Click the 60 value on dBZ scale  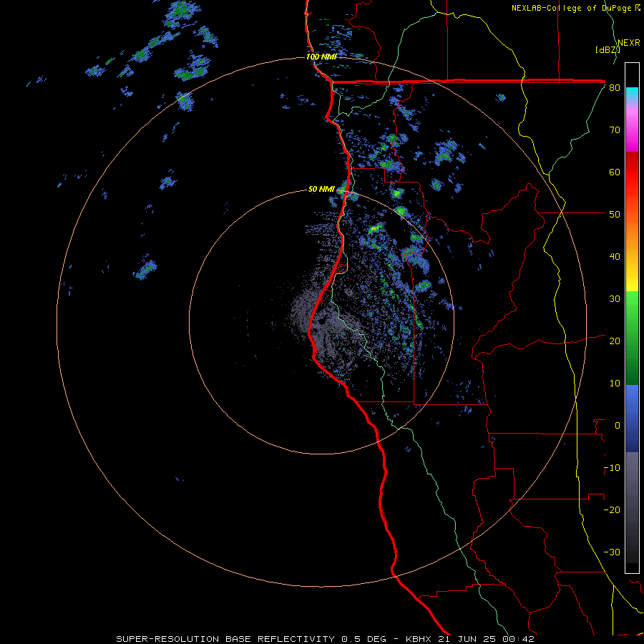point(615,172)
